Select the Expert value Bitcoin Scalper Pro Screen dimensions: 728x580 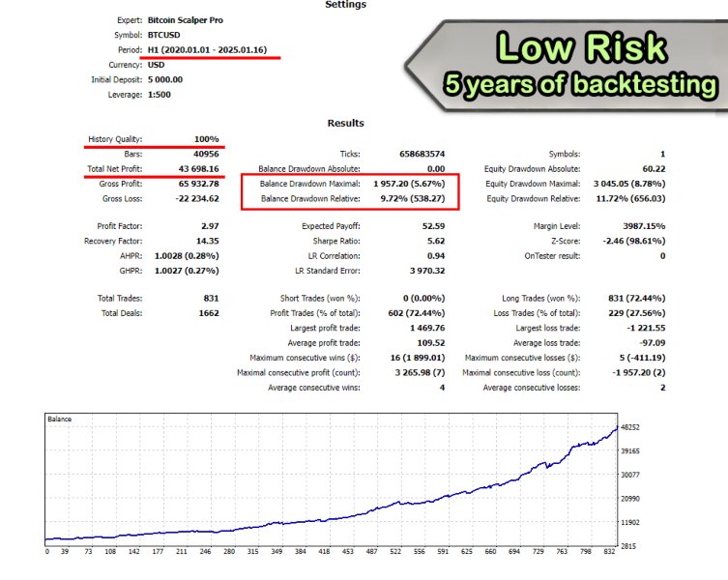click(x=186, y=20)
